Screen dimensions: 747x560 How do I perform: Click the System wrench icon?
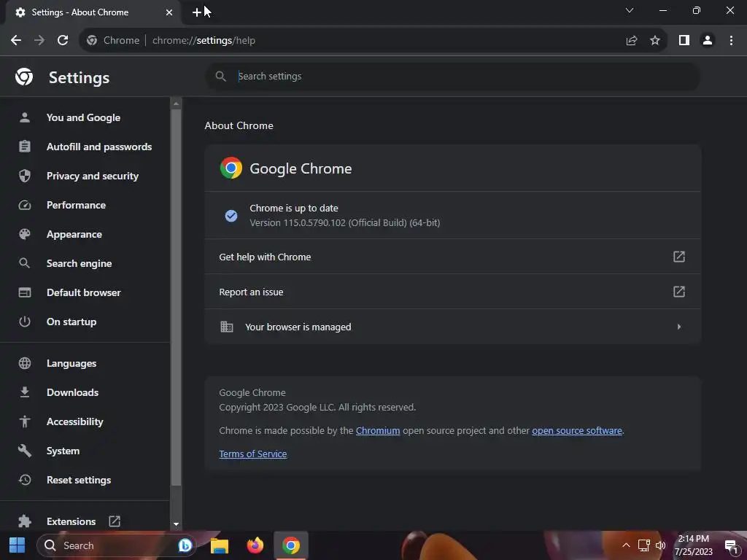click(x=24, y=451)
